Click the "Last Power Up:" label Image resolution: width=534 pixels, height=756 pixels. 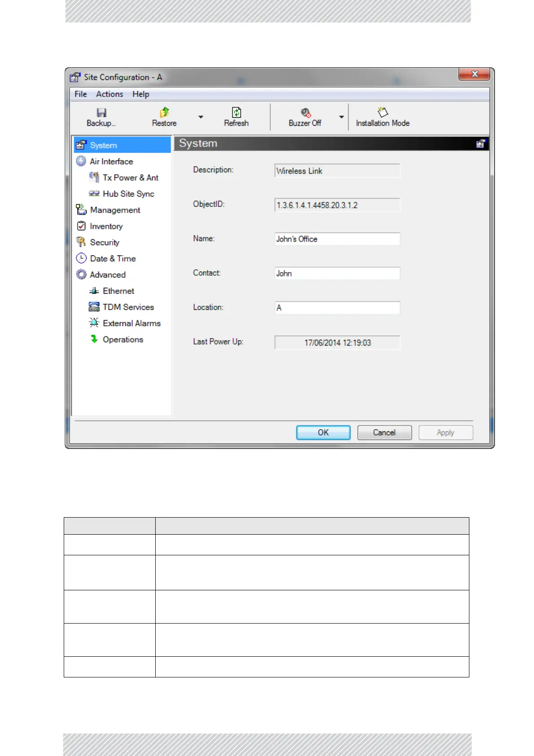pyautogui.click(x=218, y=342)
